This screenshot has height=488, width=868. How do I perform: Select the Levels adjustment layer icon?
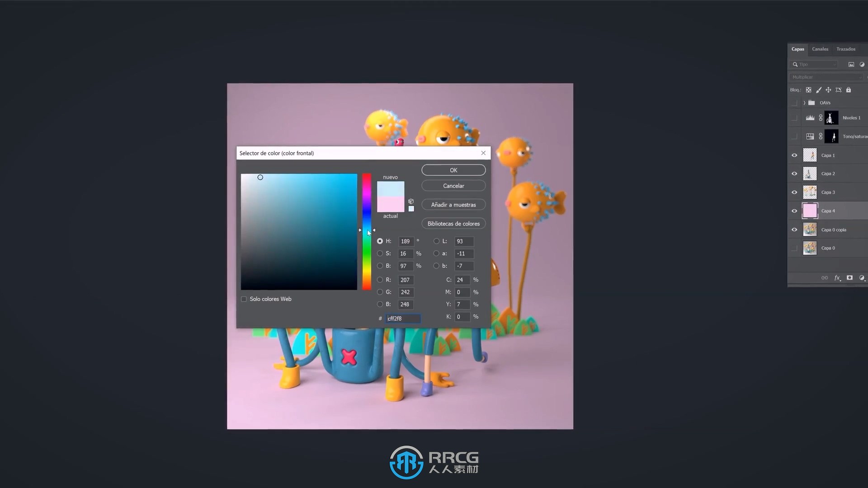point(810,117)
